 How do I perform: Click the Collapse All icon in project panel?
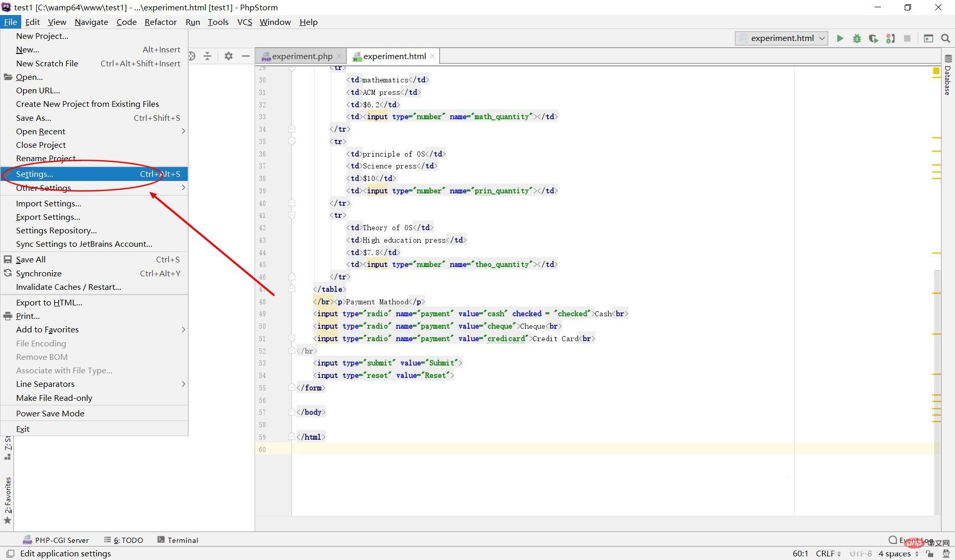(207, 56)
